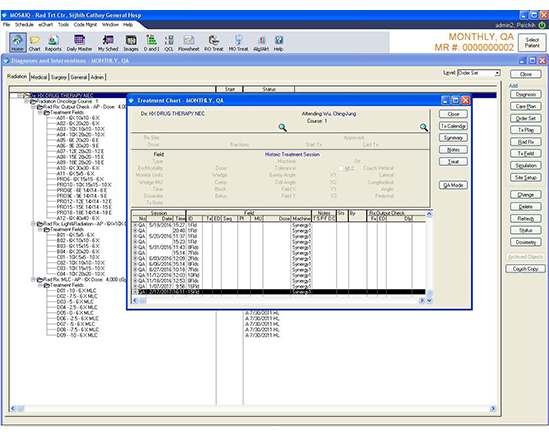The width and height of the screenshot is (549, 437).
Task: Add a Diagnosis with the side button
Action: click(x=526, y=95)
